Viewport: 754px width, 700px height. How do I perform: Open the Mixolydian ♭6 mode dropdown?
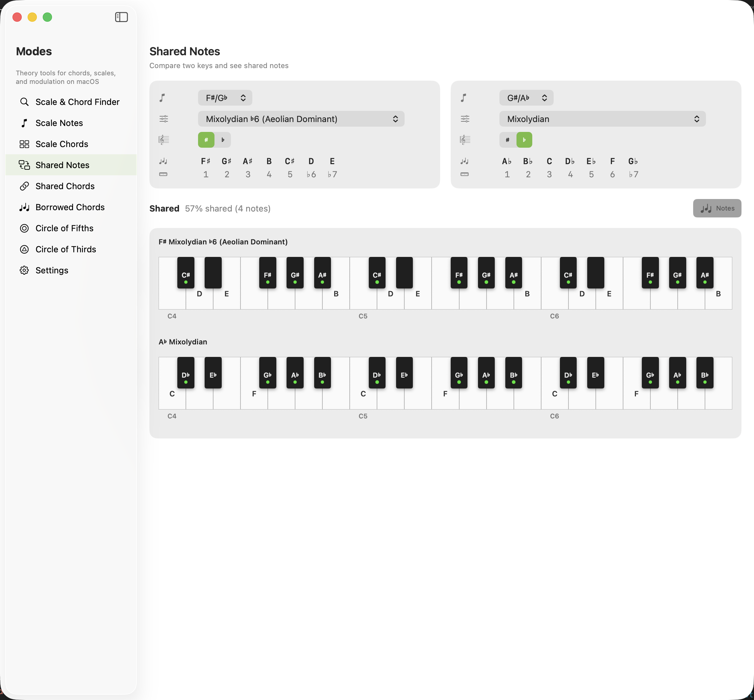coord(301,118)
